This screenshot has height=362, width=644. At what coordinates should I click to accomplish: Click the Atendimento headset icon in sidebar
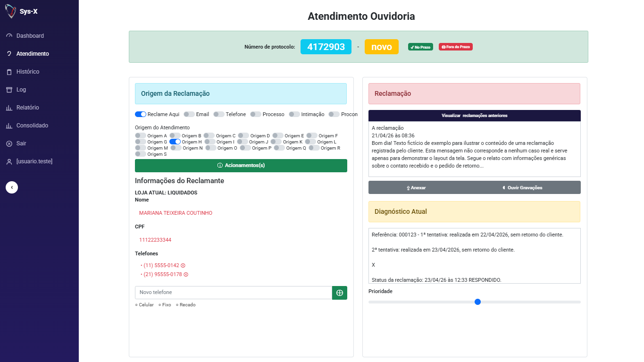point(9,54)
